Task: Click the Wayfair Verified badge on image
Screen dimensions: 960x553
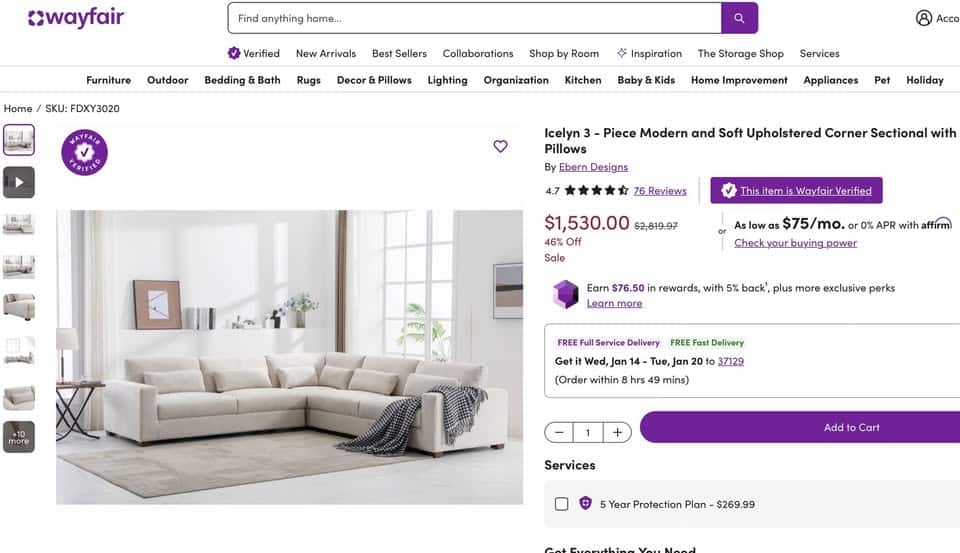Action: [84, 152]
